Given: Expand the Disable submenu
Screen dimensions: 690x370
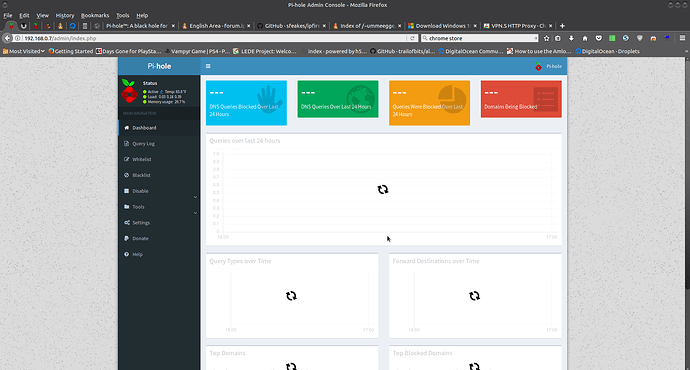Looking at the screenshot, I should [159, 191].
